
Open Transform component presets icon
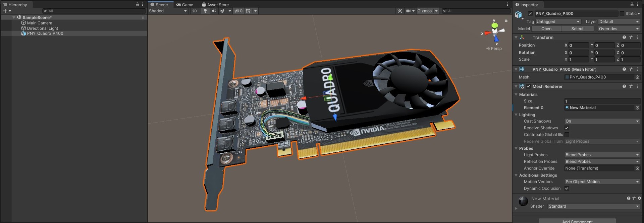631,37
